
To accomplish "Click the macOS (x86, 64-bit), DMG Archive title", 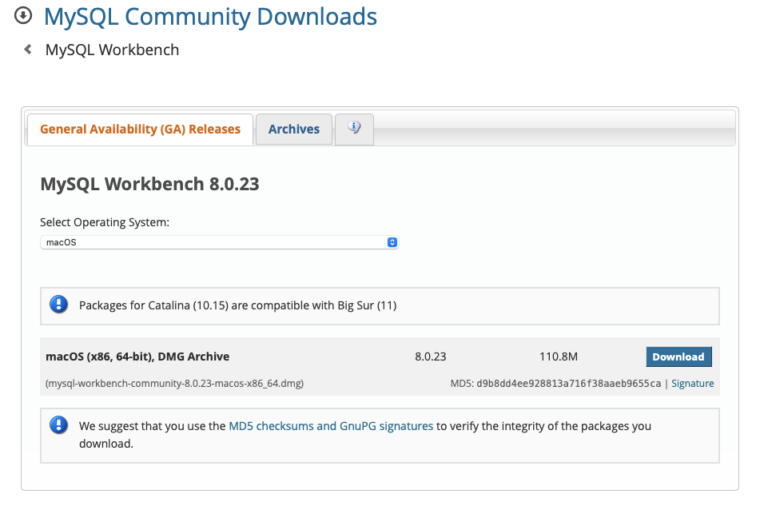I will coord(138,356).
